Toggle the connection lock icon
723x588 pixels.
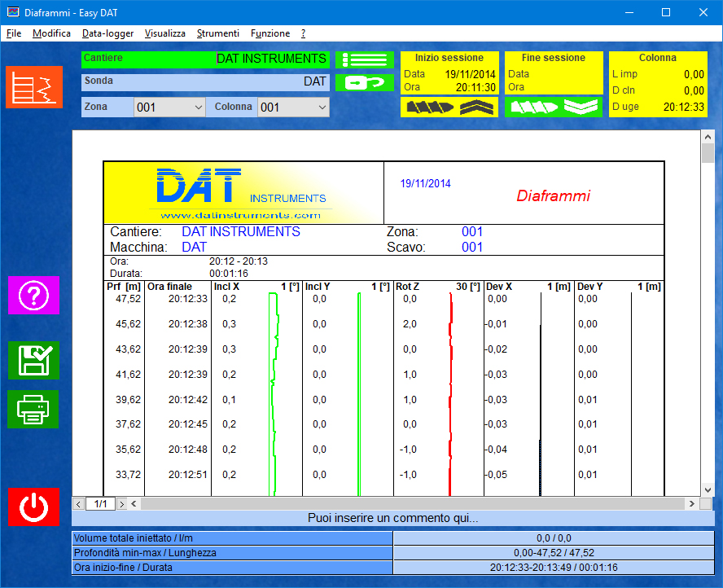click(x=364, y=81)
